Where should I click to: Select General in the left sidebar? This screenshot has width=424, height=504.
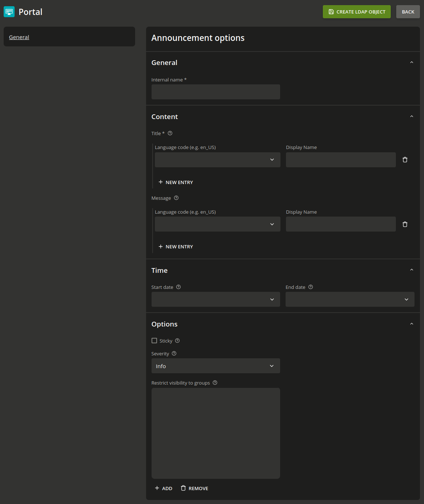(x=19, y=37)
